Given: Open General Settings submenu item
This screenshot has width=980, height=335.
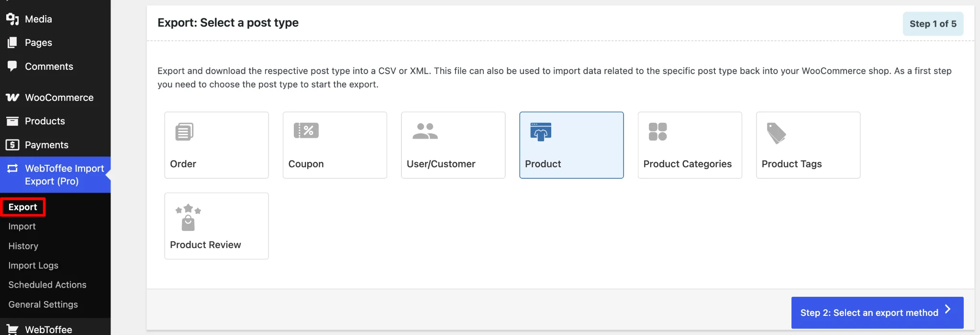Looking at the screenshot, I should click(x=43, y=304).
